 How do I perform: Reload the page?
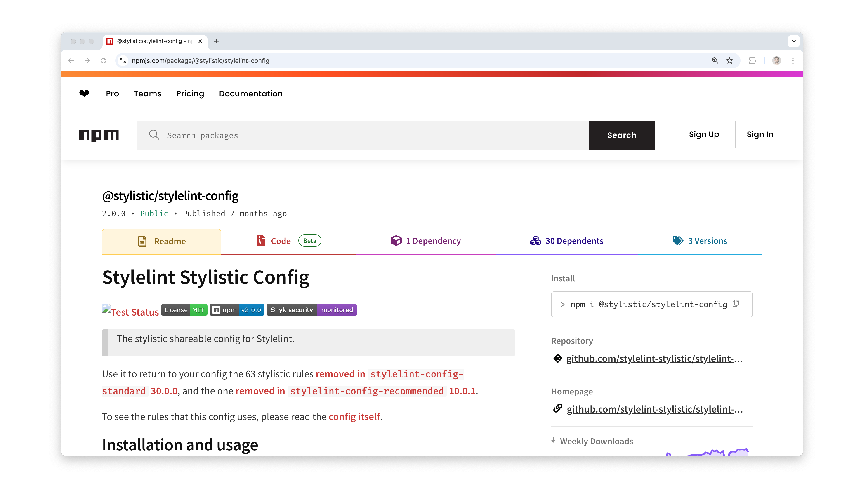104,61
